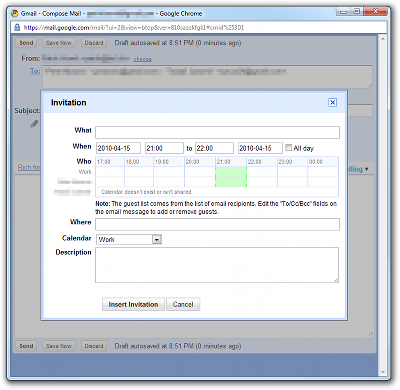Image resolution: width=400 pixels, height=390 pixels.
Task: Select the green 21:00 time slot
Action: (231, 177)
